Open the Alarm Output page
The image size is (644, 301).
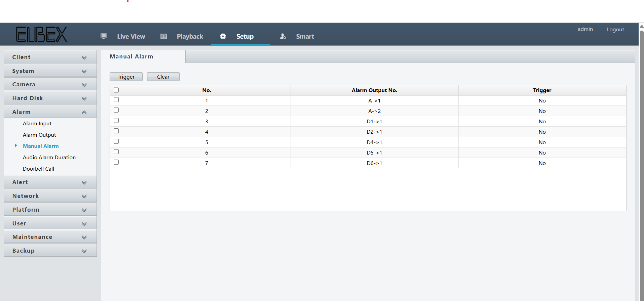[39, 135]
